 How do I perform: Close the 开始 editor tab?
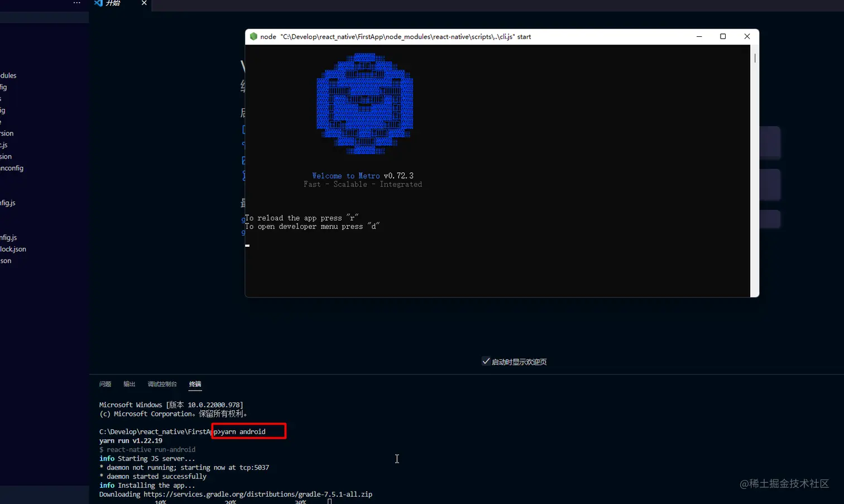[x=144, y=3]
